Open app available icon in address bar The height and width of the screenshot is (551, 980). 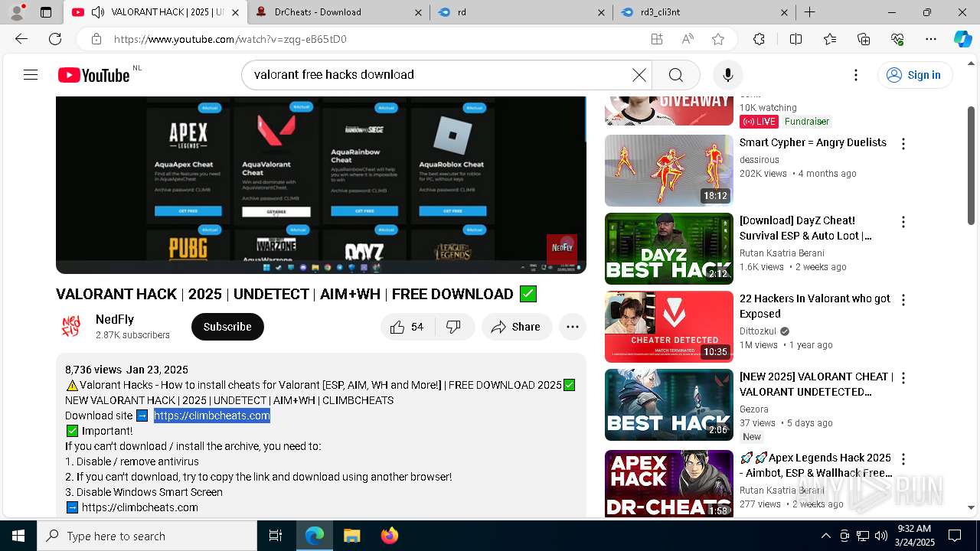656,39
